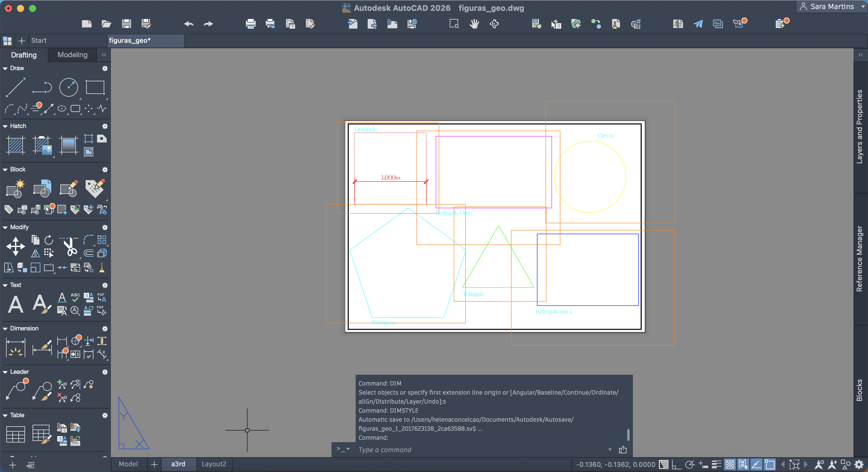Switch to the Modeling tab
The image size is (868, 472).
72,55
